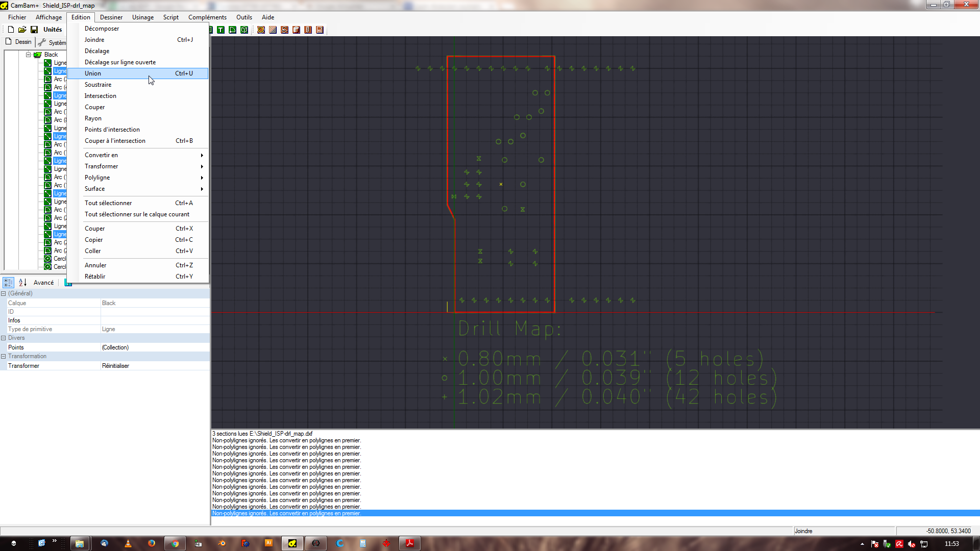Click the CamBam yellow taskbar icon

pos(292,543)
